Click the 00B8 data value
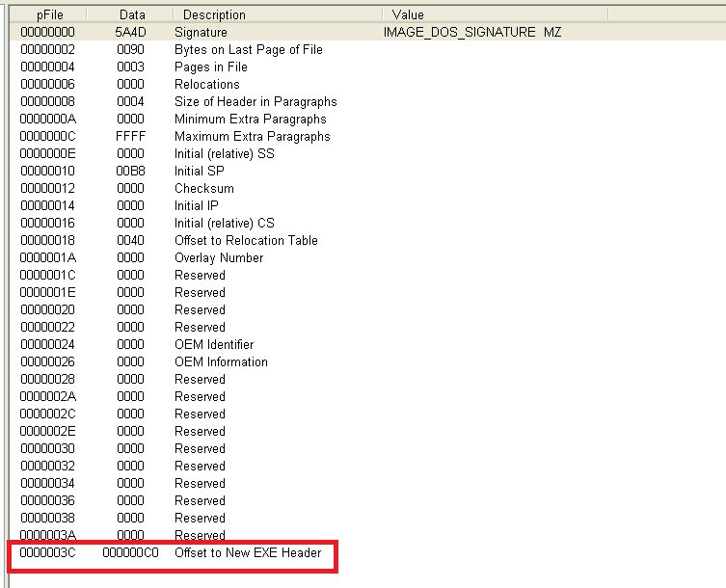This screenshot has width=726, height=588. point(130,172)
